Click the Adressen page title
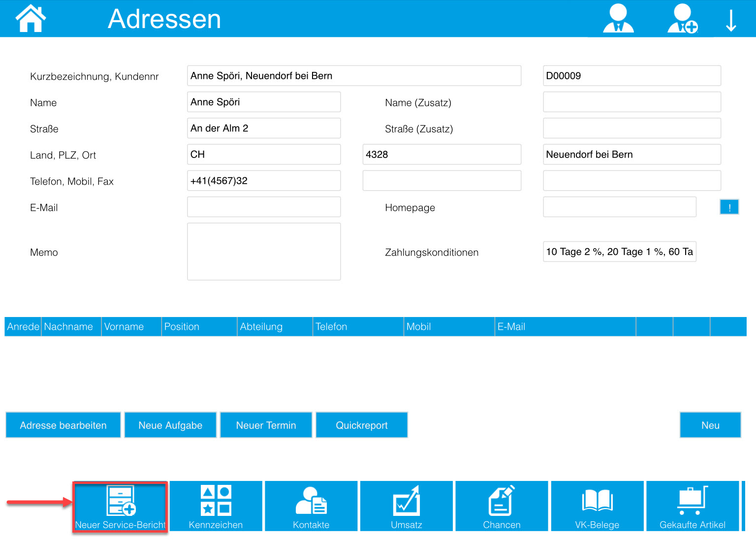The width and height of the screenshot is (756, 541). click(x=164, y=19)
